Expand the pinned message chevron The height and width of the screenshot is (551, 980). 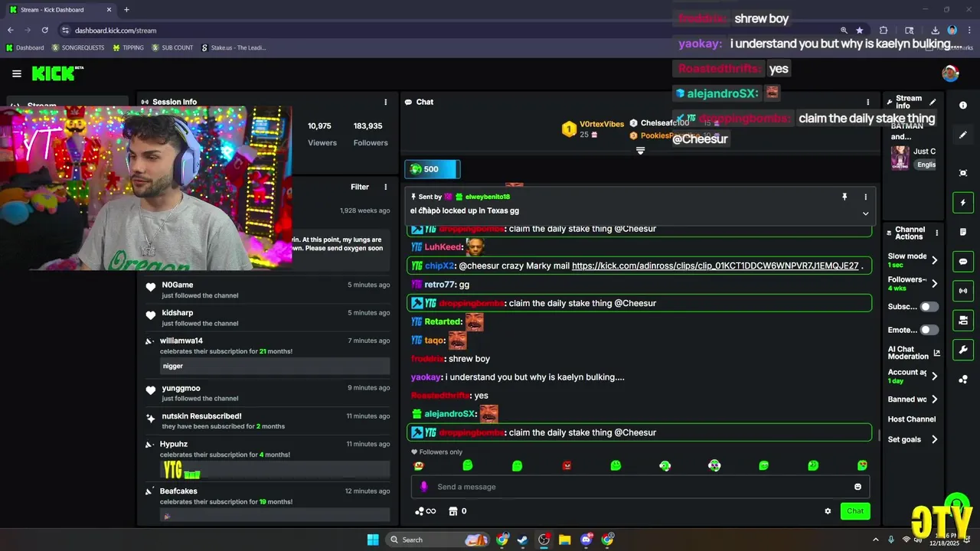coord(866,214)
